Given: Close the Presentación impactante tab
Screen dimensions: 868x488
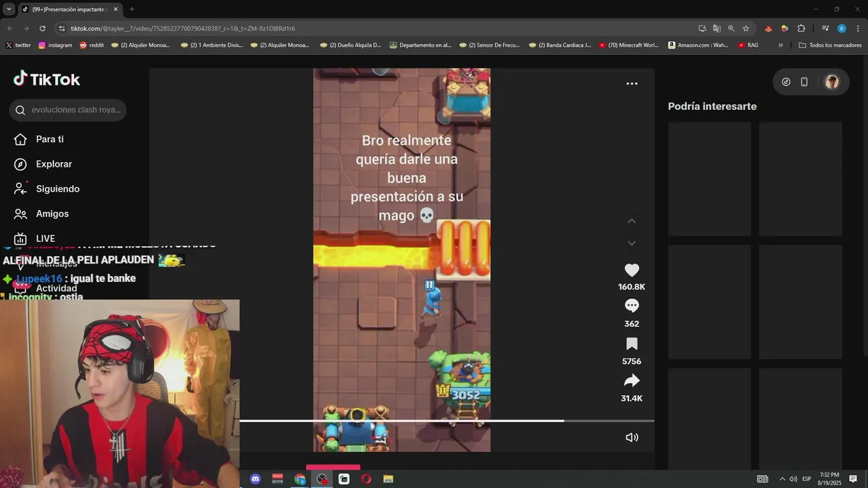Looking at the screenshot, I should pyautogui.click(x=115, y=9).
